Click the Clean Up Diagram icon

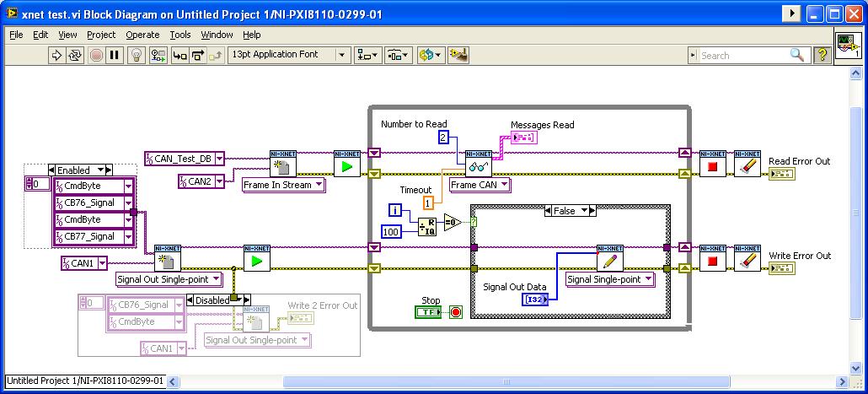point(458,55)
